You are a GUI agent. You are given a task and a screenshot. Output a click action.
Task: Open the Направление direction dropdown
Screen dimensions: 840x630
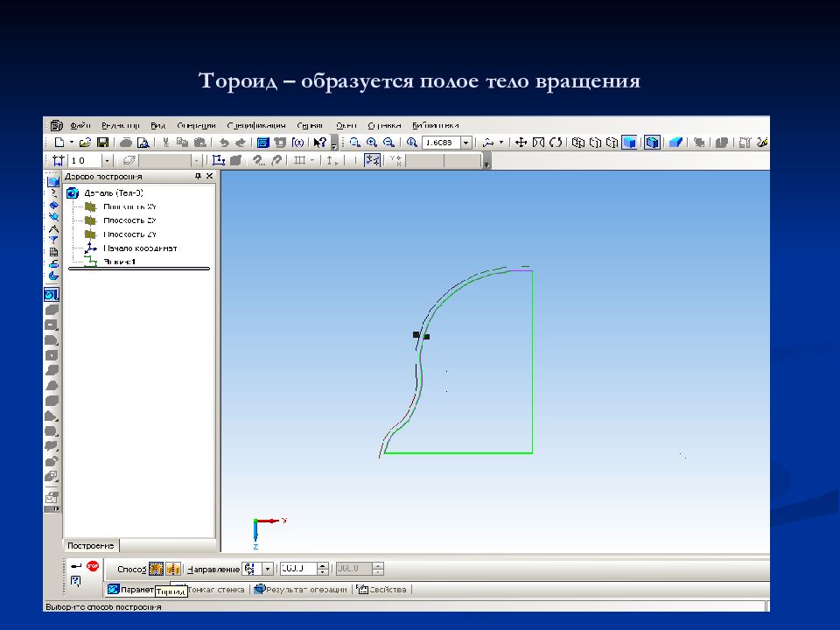click(268, 569)
